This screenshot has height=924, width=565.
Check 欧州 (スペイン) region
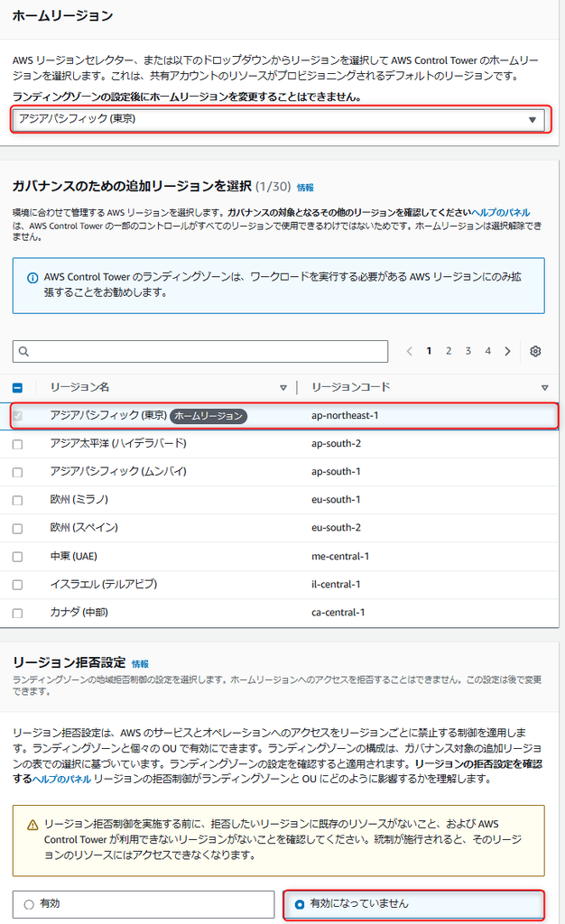[x=18, y=529]
